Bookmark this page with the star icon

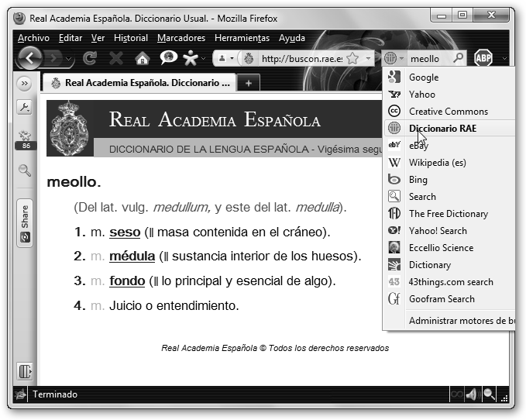pos(352,58)
